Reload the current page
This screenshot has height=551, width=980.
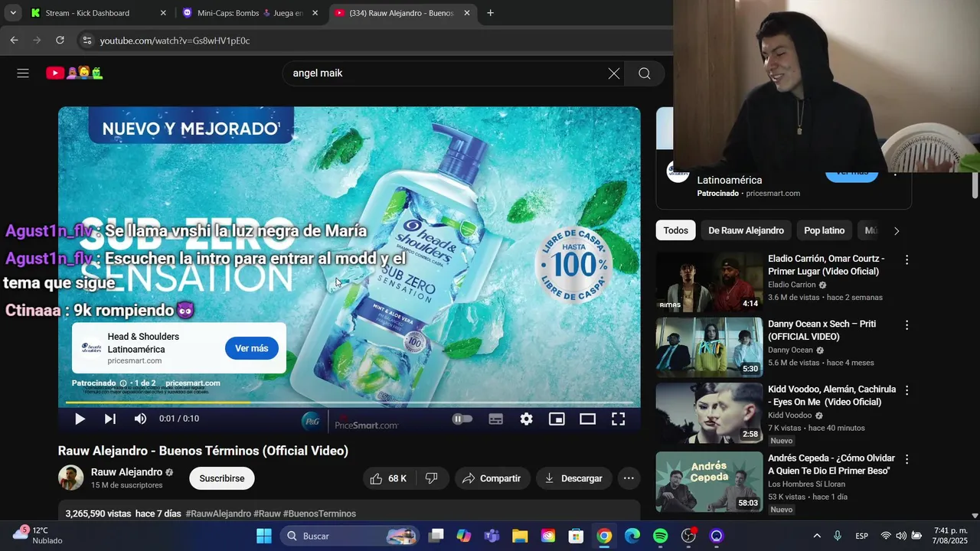[x=60, y=41]
